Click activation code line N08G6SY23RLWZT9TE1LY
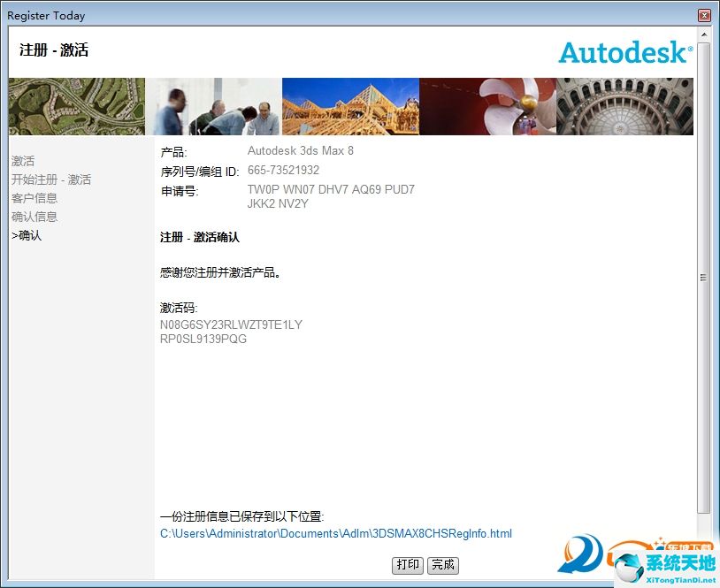This screenshot has height=588, width=720. pyautogui.click(x=231, y=325)
